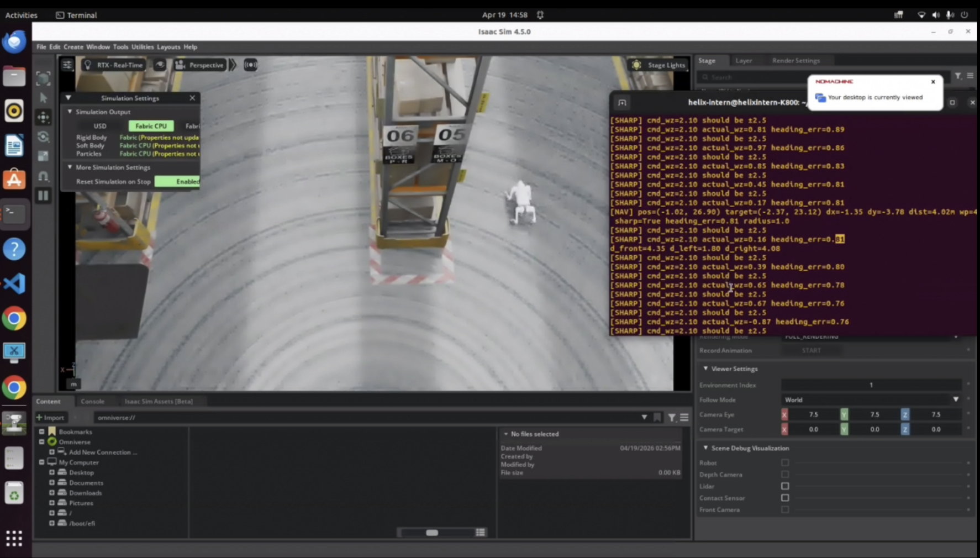Pause the simulation with the pause icon
Screen dimensions: 980x558
tap(43, 196)
